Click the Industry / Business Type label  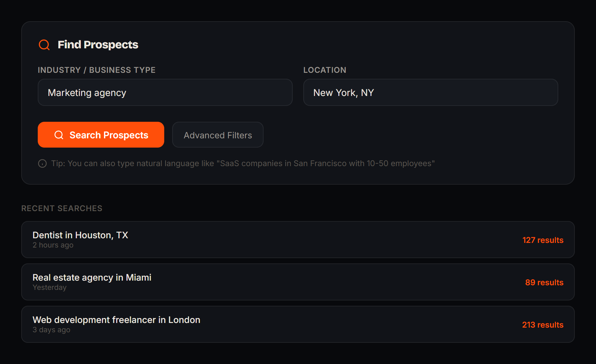click(x=96, y=70)
